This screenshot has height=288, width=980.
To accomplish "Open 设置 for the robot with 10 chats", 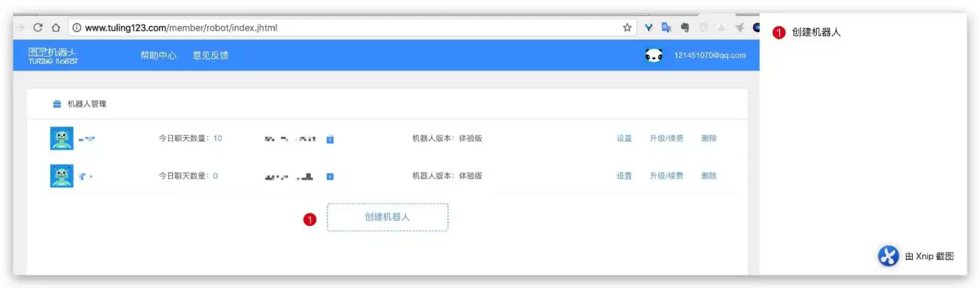I will coord(624,138).
